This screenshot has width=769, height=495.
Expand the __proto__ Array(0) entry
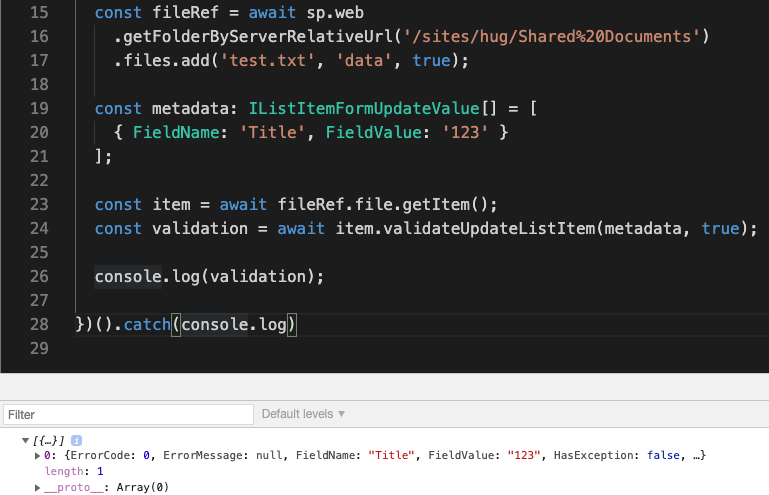click(37, 488)
